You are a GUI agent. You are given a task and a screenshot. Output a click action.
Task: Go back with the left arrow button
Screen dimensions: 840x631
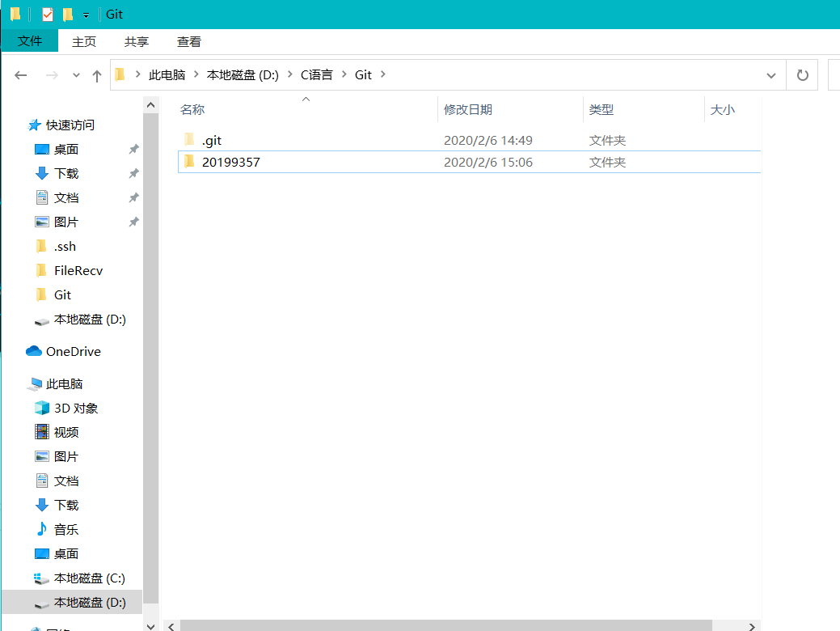coord(21,75)
